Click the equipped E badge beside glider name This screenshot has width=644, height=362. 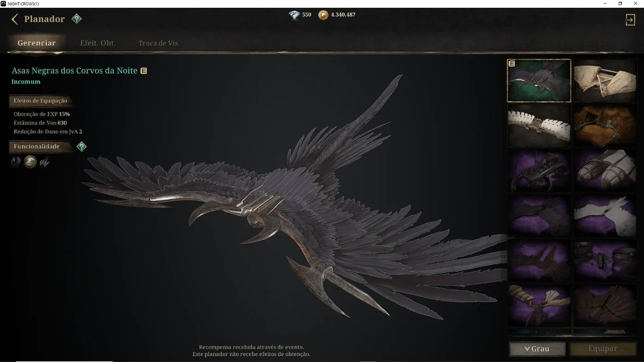coord(144,71)
